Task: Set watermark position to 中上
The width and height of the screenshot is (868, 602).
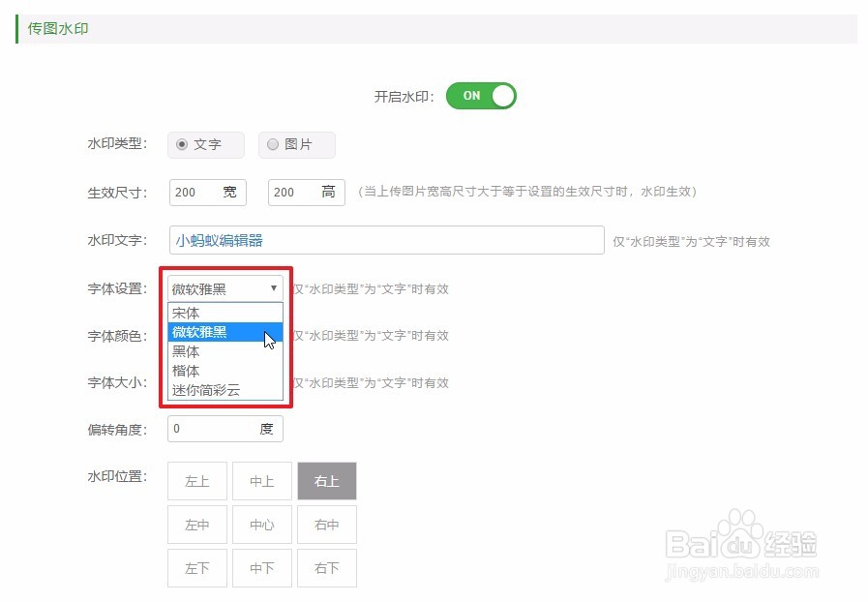Action: tap(261, 480)
